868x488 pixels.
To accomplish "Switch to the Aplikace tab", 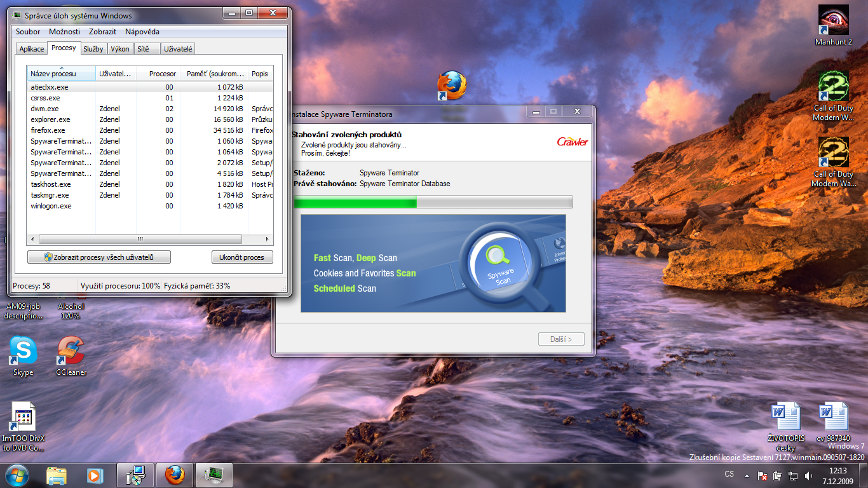I will click(x=32, y=49).
